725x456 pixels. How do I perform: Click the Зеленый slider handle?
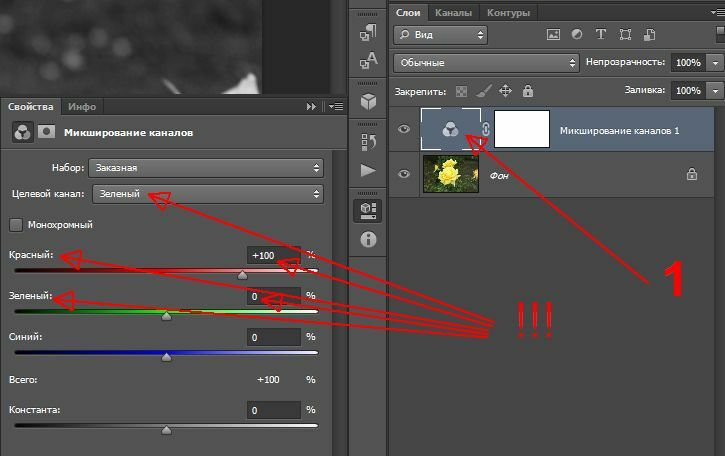pos(166,316)
